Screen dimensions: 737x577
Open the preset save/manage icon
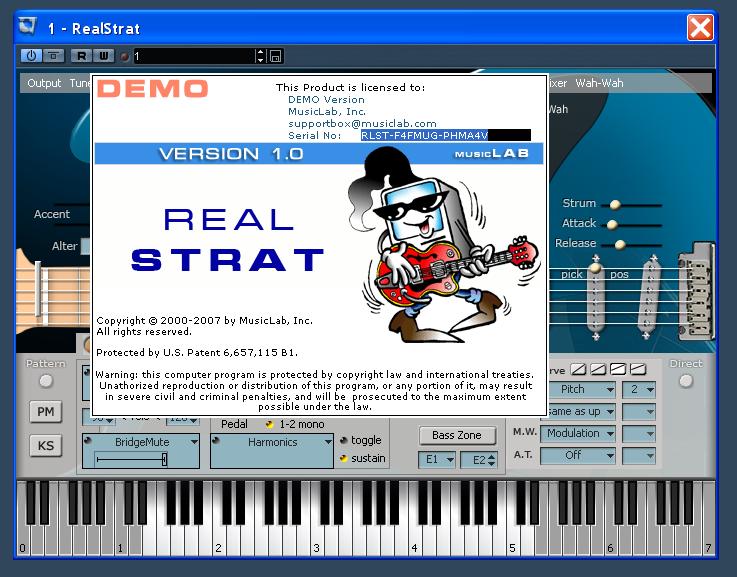pyautogui.click(x=275, y=56)
